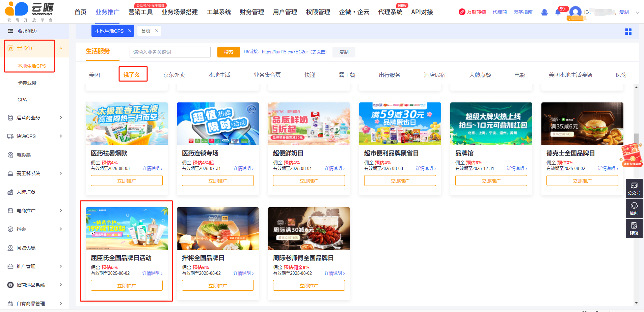This screenshot has width=644, height=312.
Task: Open the 顾问 headset floating button
Action: pos(634,209)
